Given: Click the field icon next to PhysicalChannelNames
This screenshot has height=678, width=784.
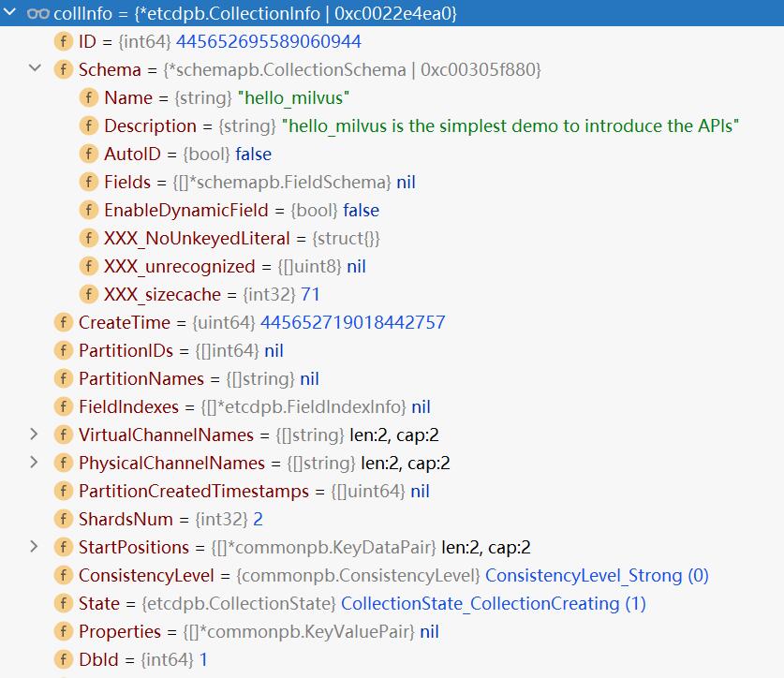Looking at the screenshot, I should pos(64,463).
